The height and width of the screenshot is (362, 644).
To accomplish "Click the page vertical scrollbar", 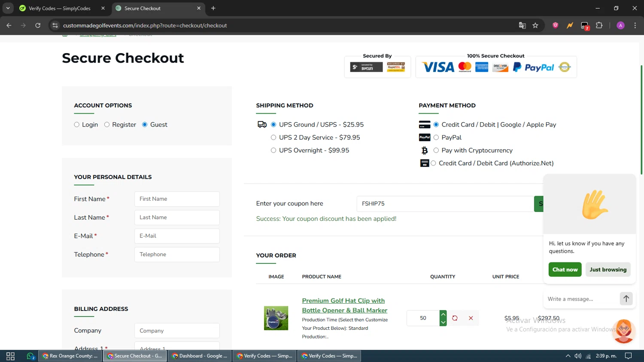I will click(x=641, y=120).
